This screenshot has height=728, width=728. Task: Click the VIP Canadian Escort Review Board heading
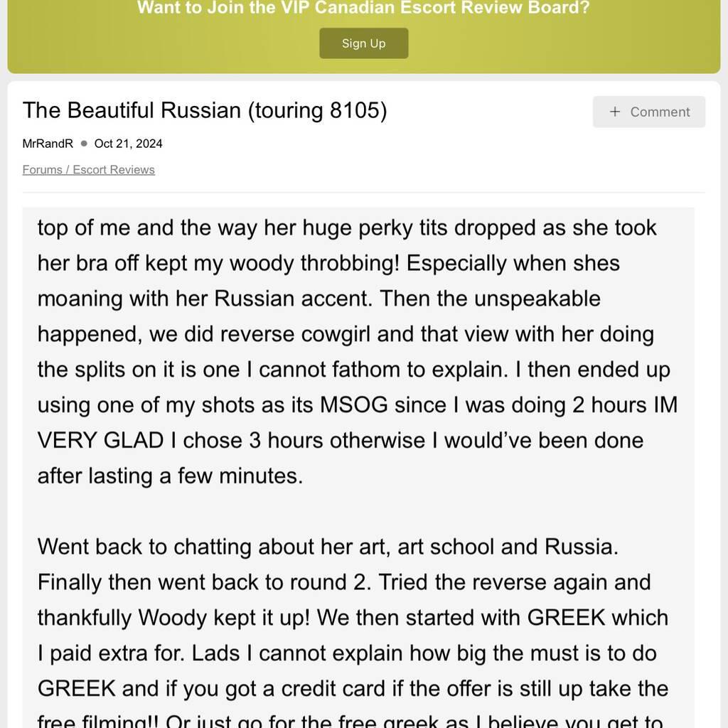363,9
